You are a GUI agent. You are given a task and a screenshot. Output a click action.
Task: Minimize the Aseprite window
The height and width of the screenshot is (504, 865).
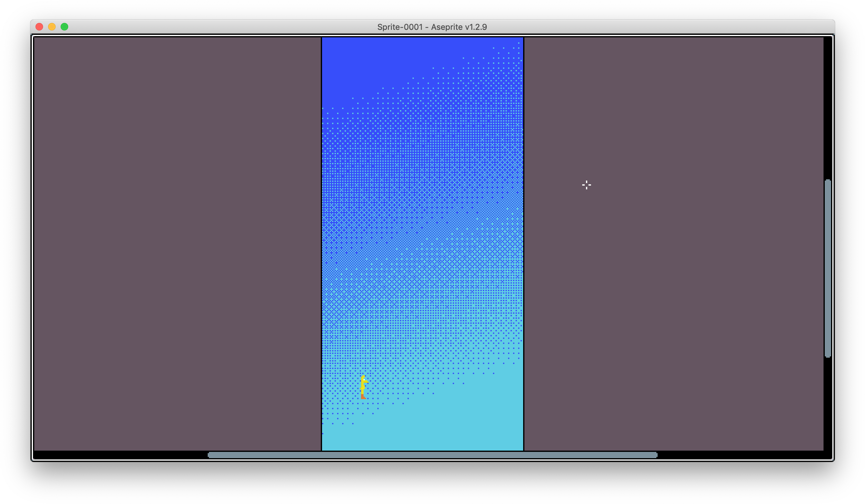click(x=52, y=27)
